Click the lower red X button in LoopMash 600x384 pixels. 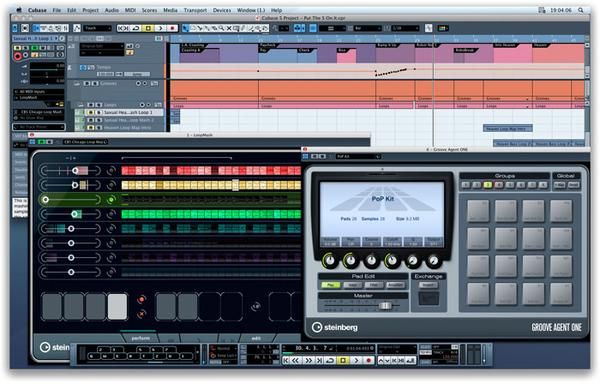pos(142,314)
